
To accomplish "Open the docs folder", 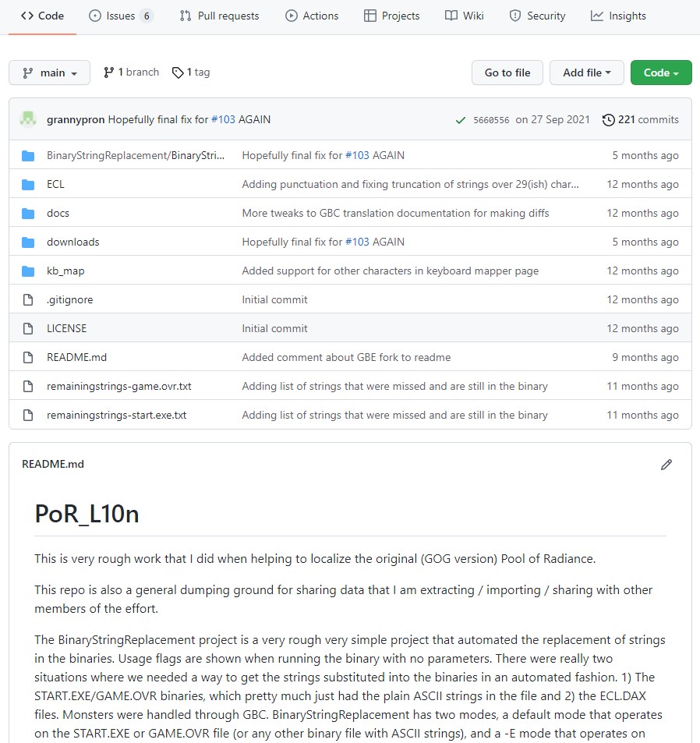I will coord(58,214).
